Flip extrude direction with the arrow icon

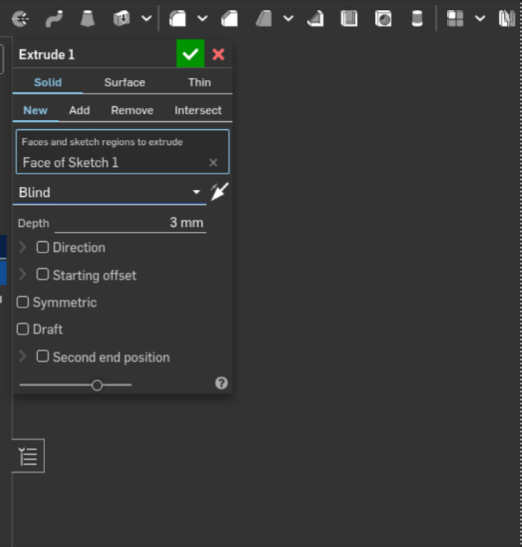tap(219, 192)
